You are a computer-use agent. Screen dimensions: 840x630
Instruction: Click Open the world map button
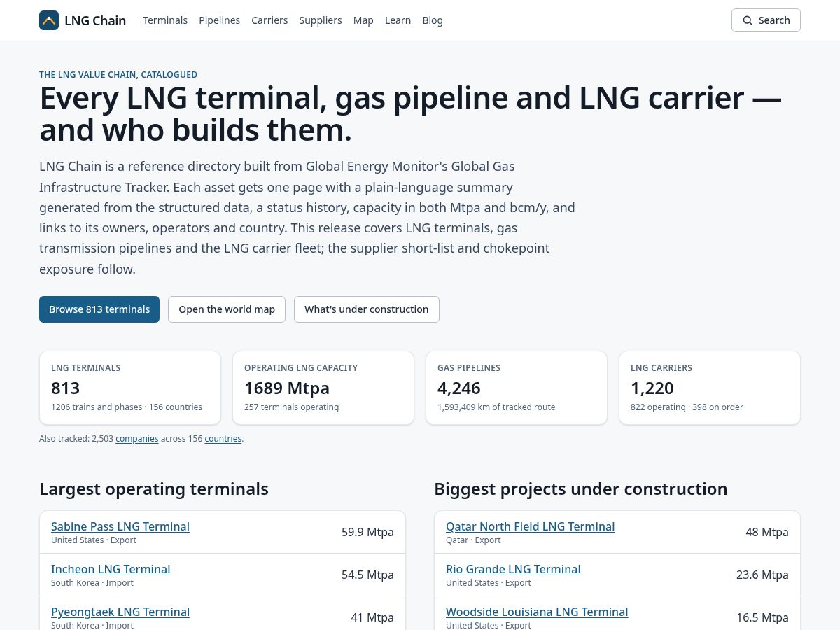pos(227,309)
